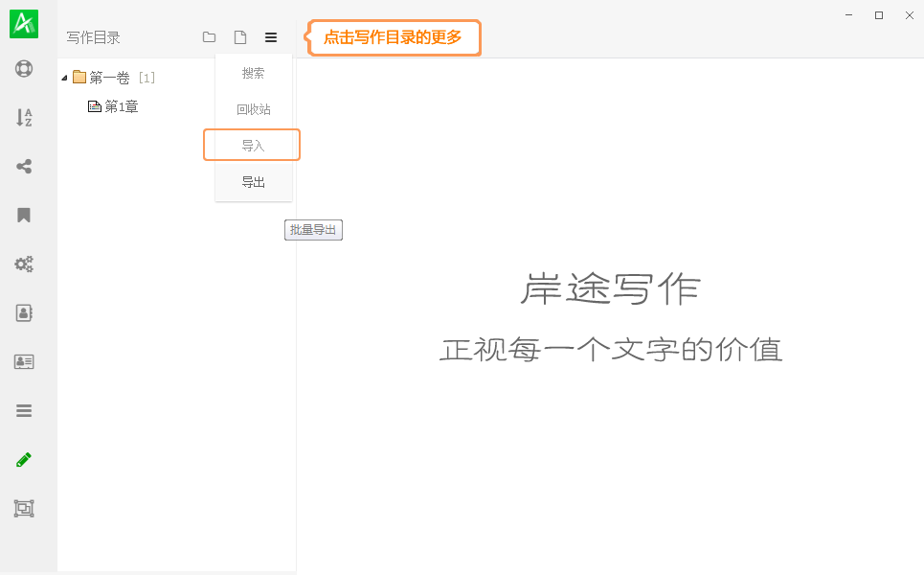
Task: Click the green app logo icon
Action: 24,24
